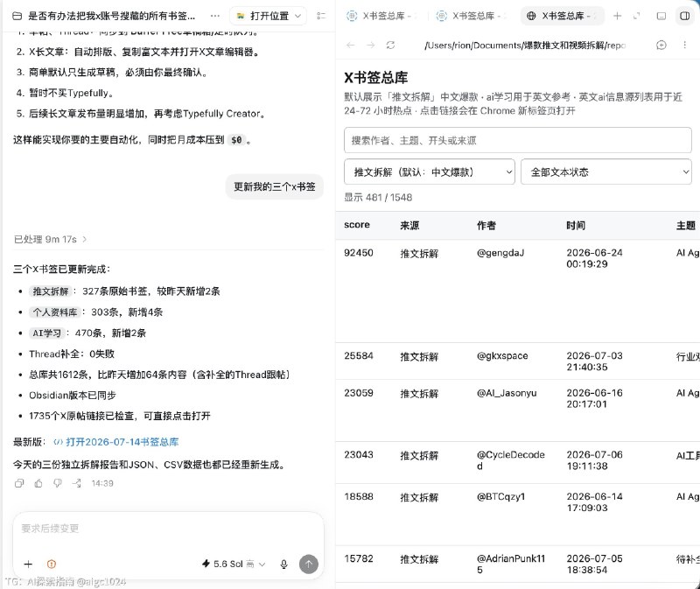Click the share icon below the reply
The width and height of the screenshot is (700, 589).
point(77,483)
